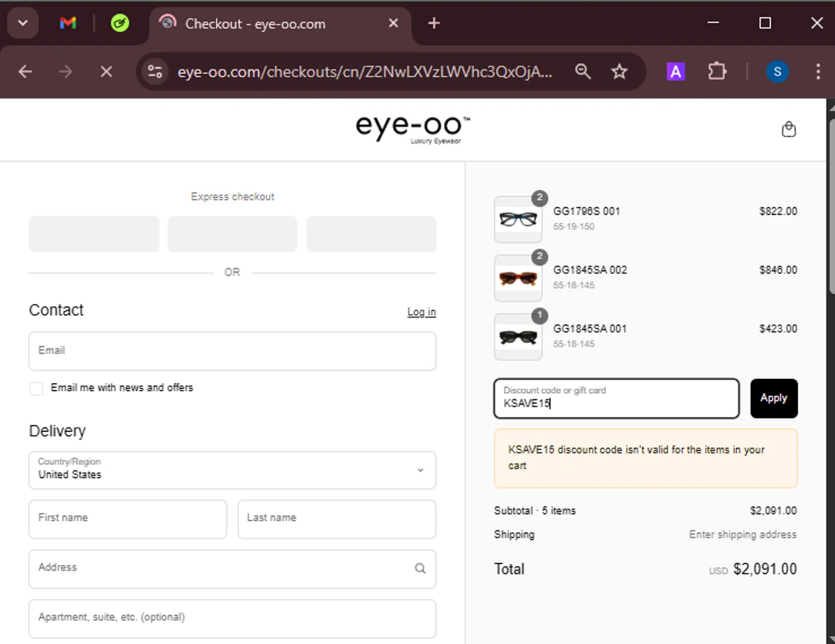The width and height of the screenshot is (835, 644).
Task: Expand the tab search dropdown arrow
Action: pyautogui.click(x=23, y=23)
